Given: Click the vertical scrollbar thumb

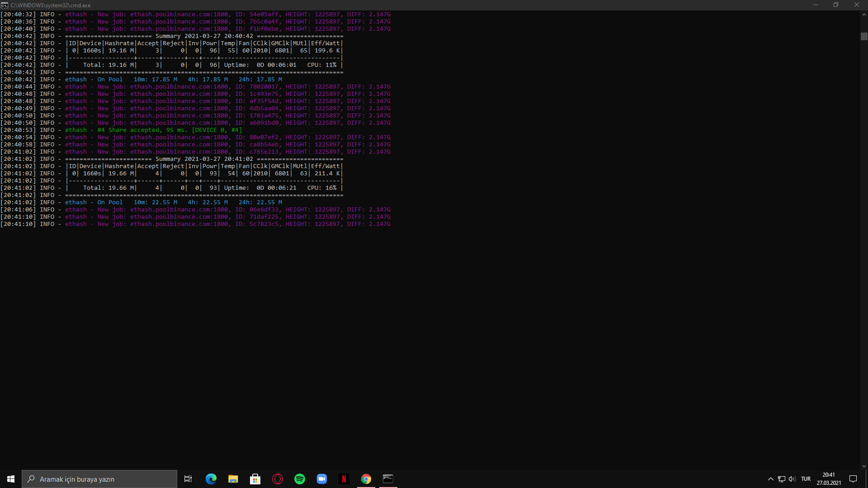Looking at the screenshot, I should (x=864, y=37).
